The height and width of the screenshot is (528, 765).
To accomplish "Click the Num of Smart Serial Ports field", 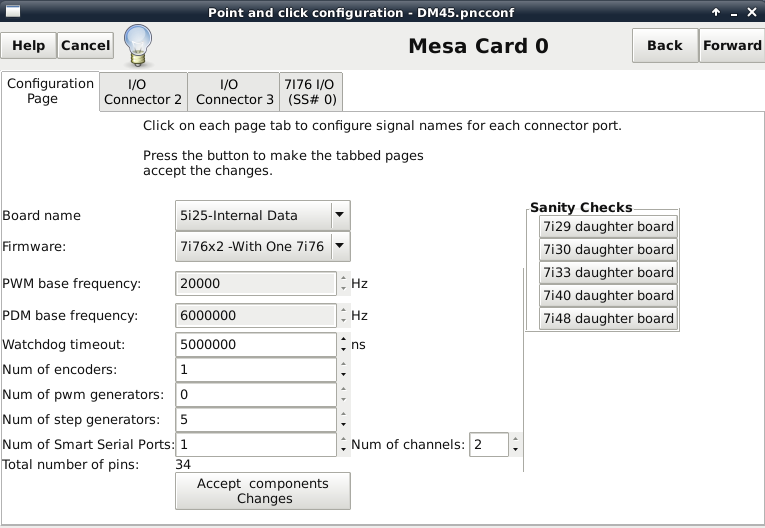I will 256,445.
